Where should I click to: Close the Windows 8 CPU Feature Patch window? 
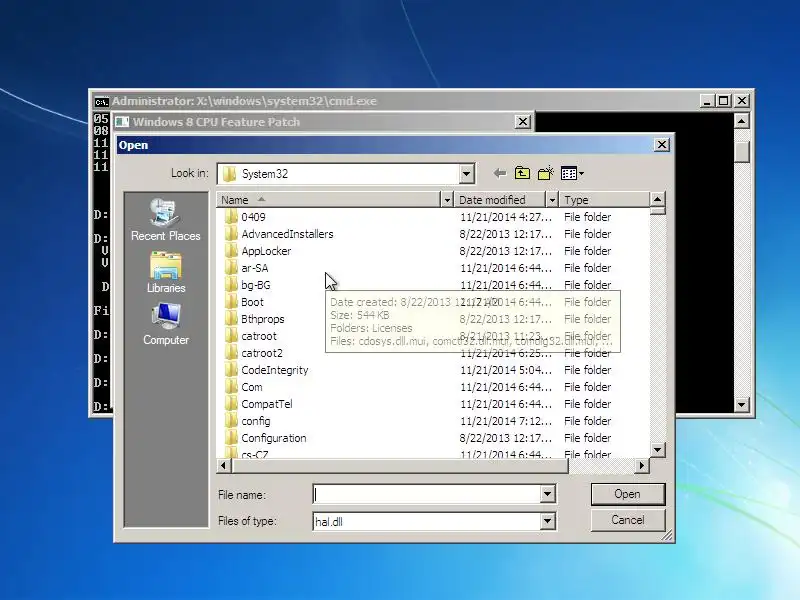pos(523,121)
